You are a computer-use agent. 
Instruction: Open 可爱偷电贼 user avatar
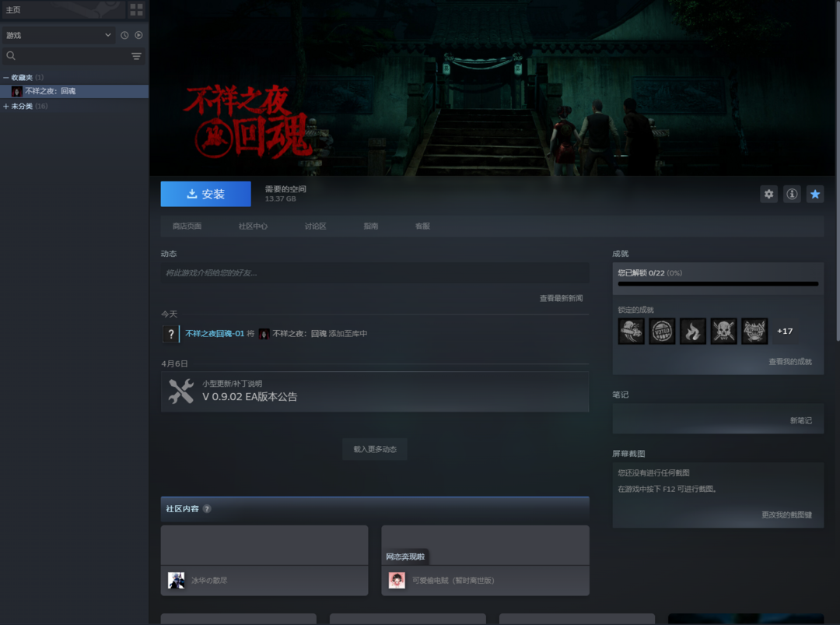pyautogui.click(x=397, y=581)
